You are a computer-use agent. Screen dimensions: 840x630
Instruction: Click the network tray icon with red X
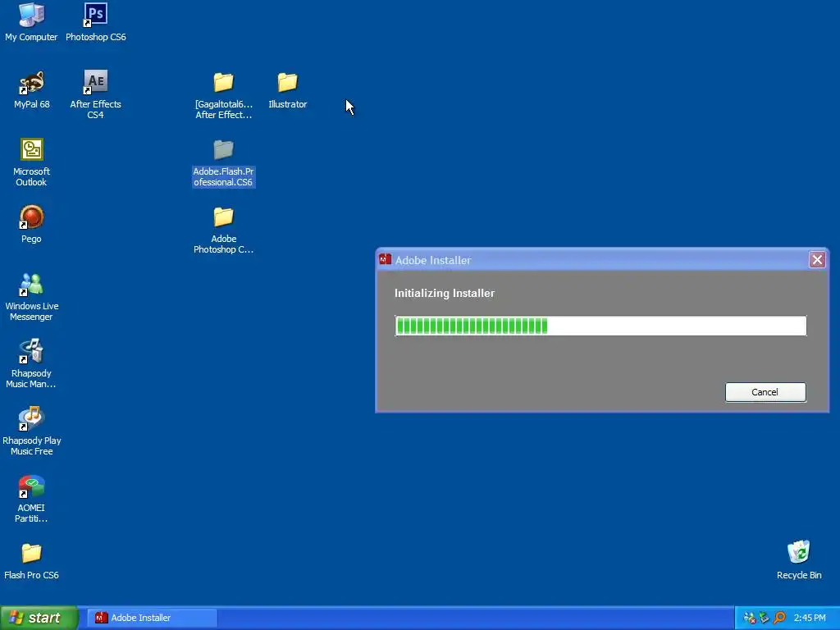(x=750, y=619)
